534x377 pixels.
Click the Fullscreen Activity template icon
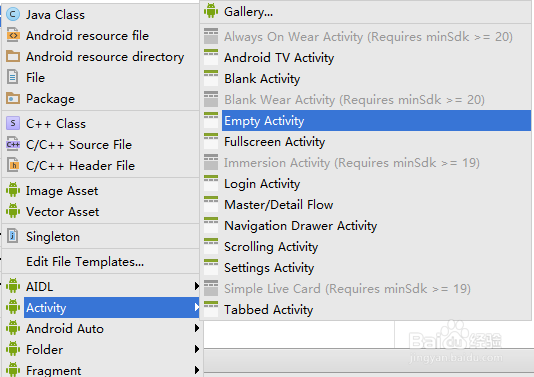point(211,141)
